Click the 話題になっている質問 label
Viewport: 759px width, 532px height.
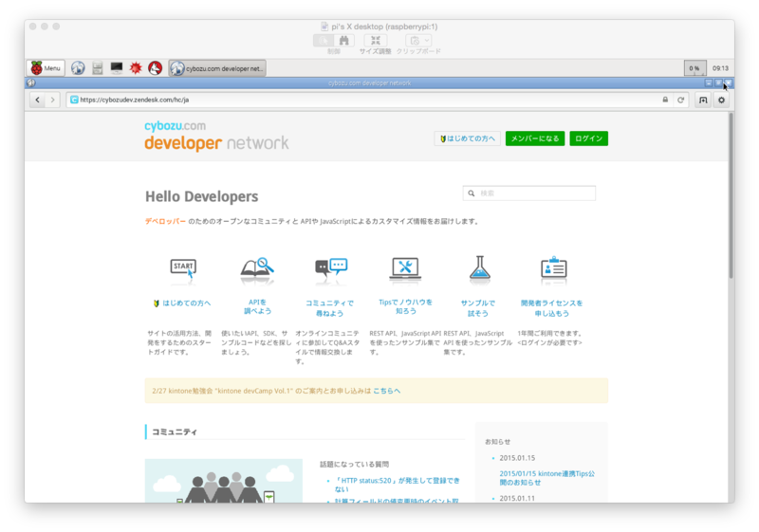point(354,465)
